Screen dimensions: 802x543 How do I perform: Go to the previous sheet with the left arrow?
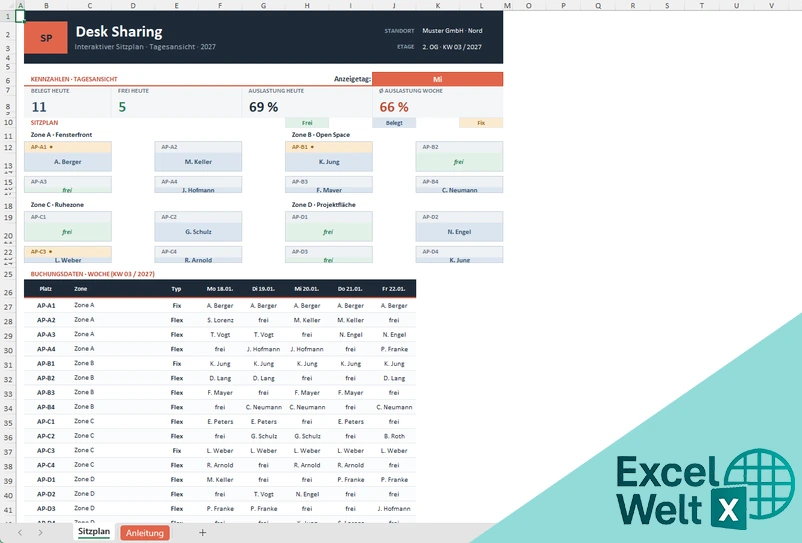click(x=20, y=532)
